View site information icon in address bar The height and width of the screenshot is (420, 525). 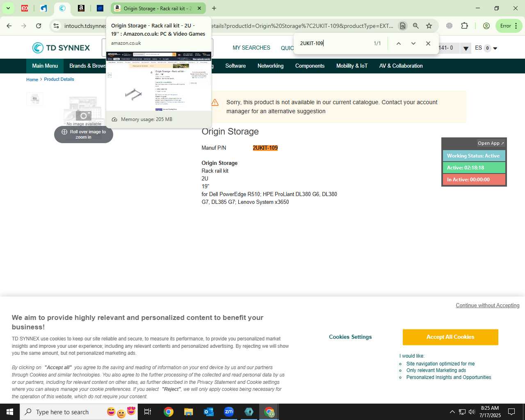(56, 26)
